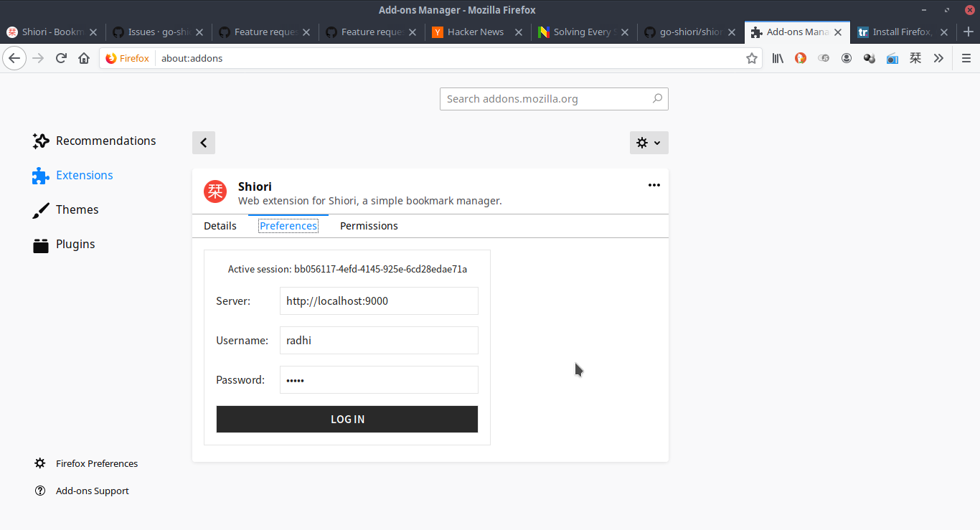The image size is (980, 530).
Task: Switch to the Permissions tab
Action: tap(369, 226)
